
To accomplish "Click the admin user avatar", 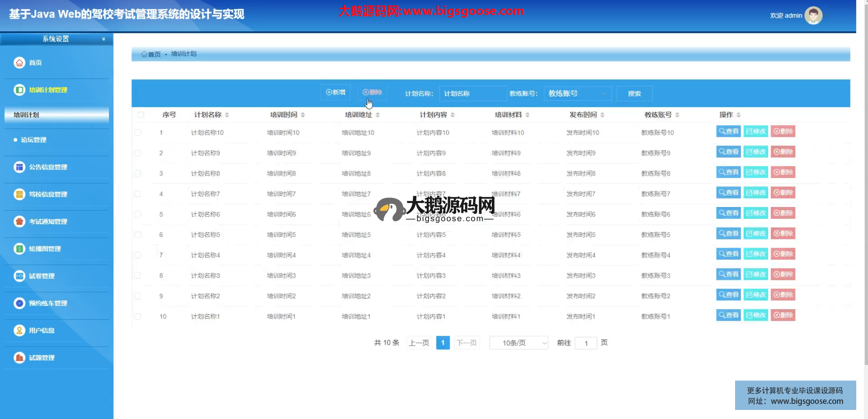I will tap(813, 15).
